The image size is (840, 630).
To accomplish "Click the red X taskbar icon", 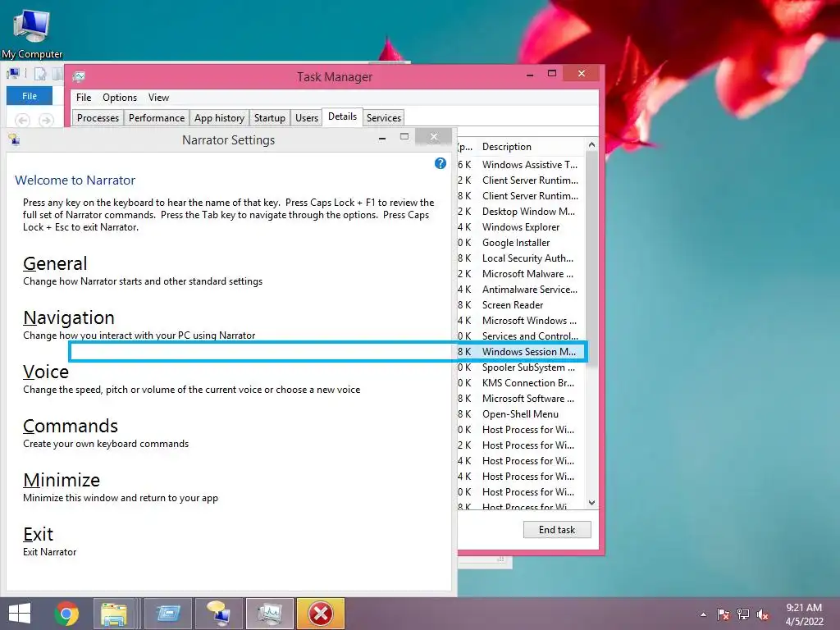I will click(x=321, y=614).
